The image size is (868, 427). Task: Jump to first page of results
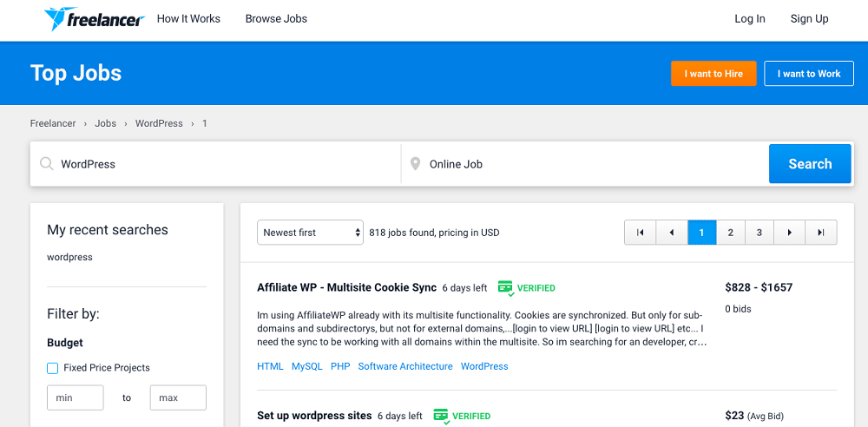[640, 233]
